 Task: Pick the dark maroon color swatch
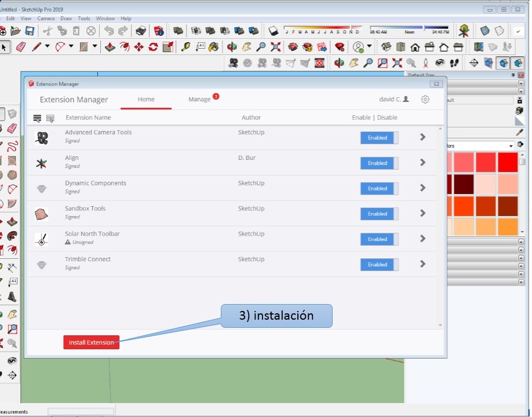[x=464, y=184]
